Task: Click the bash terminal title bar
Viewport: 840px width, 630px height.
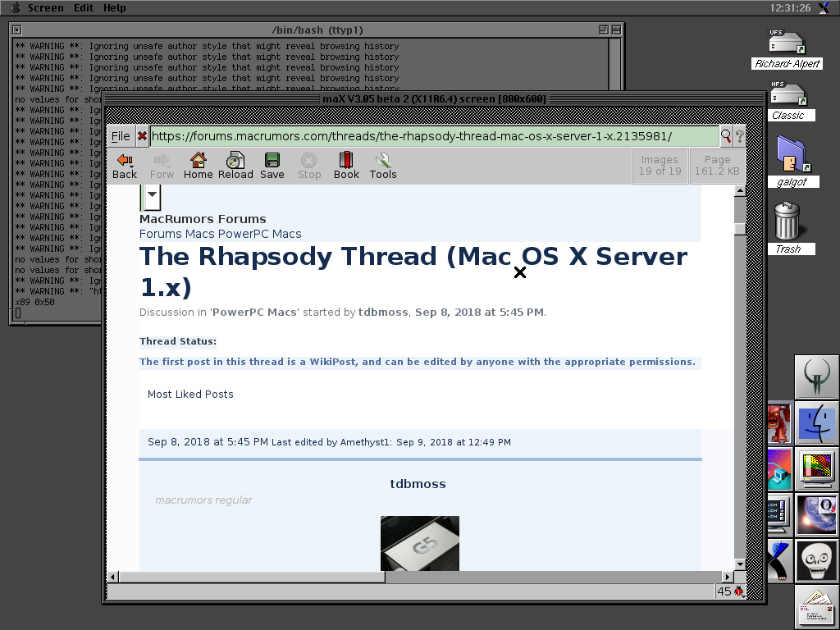Action: 317,30
